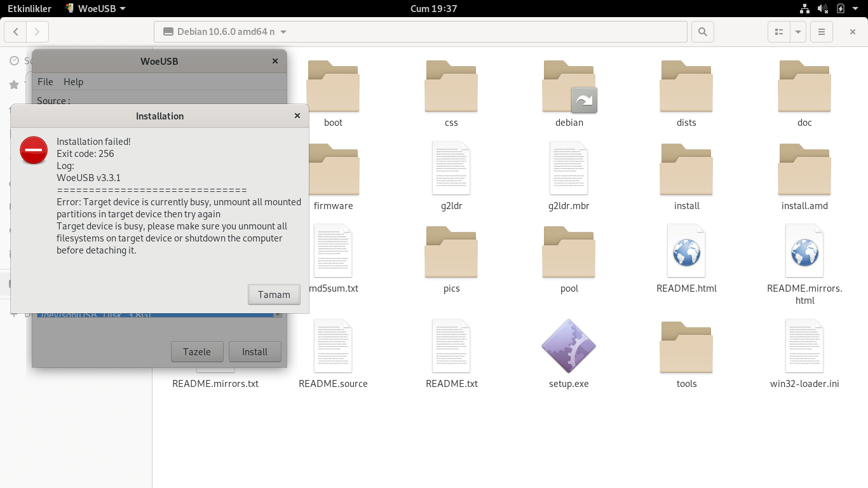868x488 pixels.
Task: Open the Files hamburger menu
Action: pos(822,32)
